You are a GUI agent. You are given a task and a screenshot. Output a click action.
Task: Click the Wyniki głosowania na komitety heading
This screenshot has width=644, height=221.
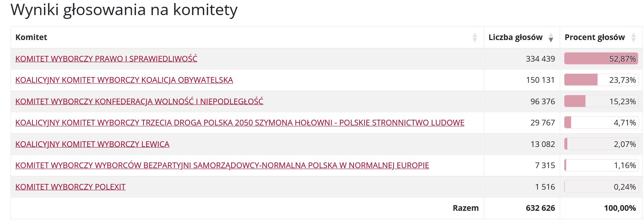(124, 10)
